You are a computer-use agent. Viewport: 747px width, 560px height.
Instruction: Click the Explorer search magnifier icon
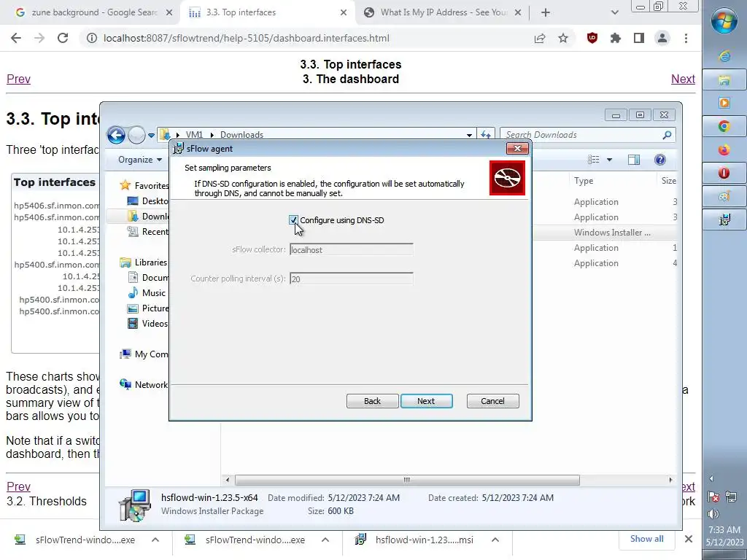pos(667,135)
